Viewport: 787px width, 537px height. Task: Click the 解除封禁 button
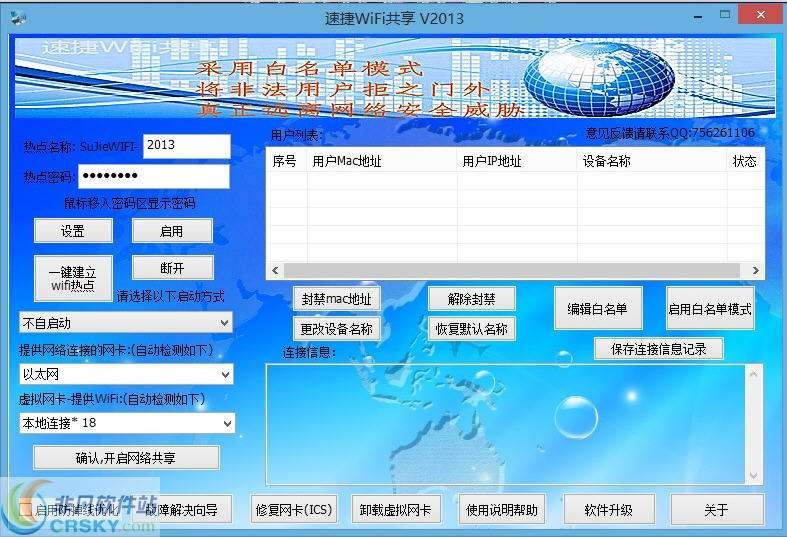(472, 299)
